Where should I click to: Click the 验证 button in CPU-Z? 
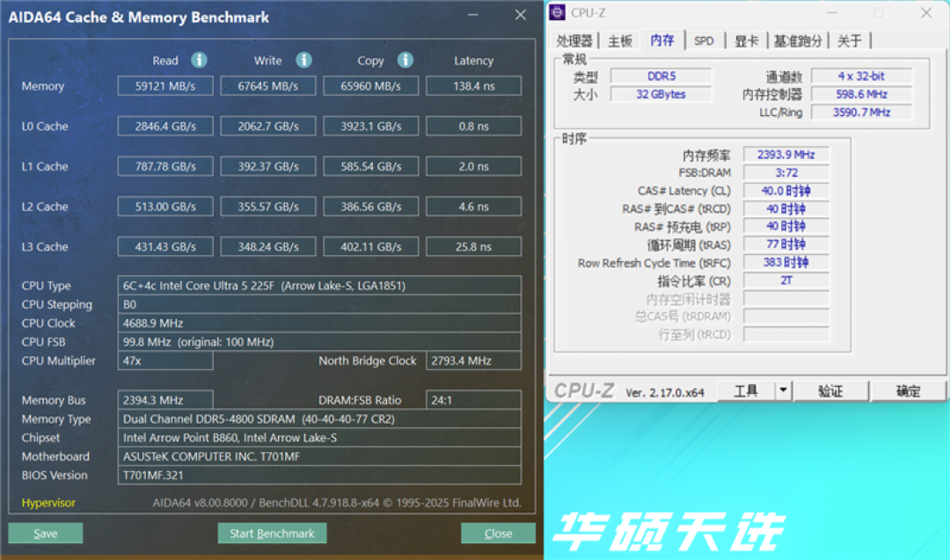point(830,390)
